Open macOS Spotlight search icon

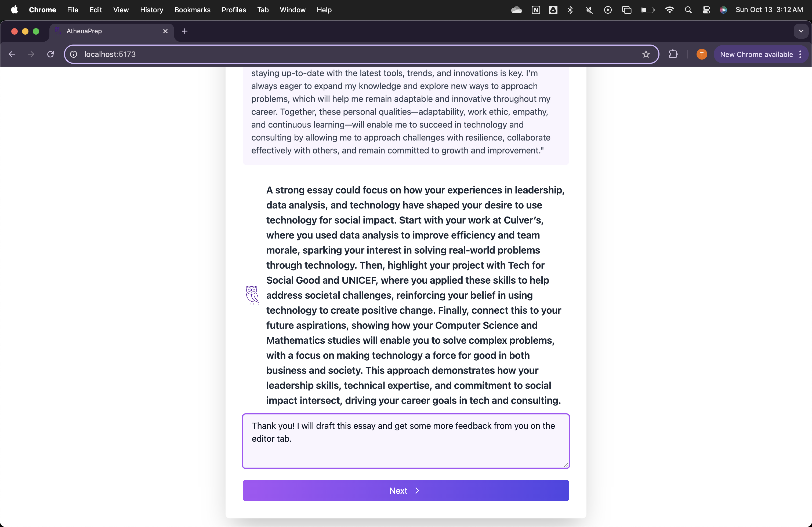(x=688, y=10)
